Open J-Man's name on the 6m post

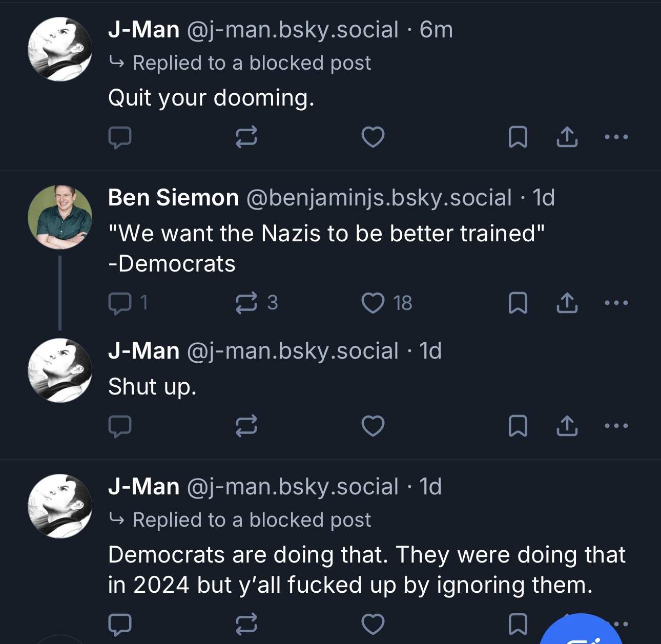(x=143, y=30)
